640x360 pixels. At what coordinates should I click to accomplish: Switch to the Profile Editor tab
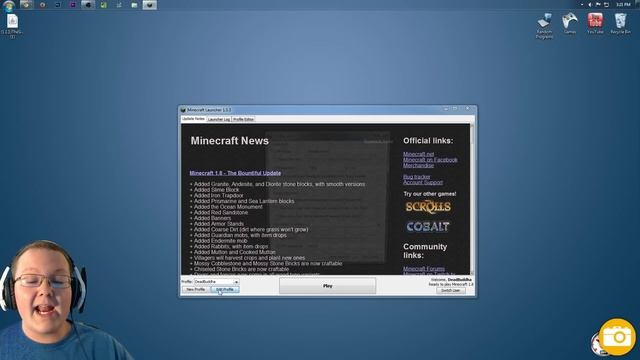(243, 119)
